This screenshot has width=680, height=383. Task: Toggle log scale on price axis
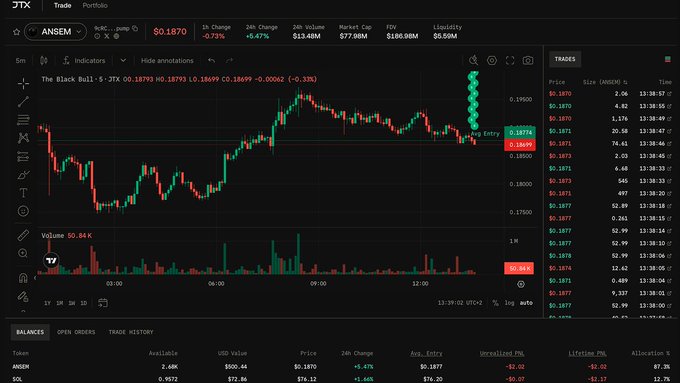click(x=510, y=303)
